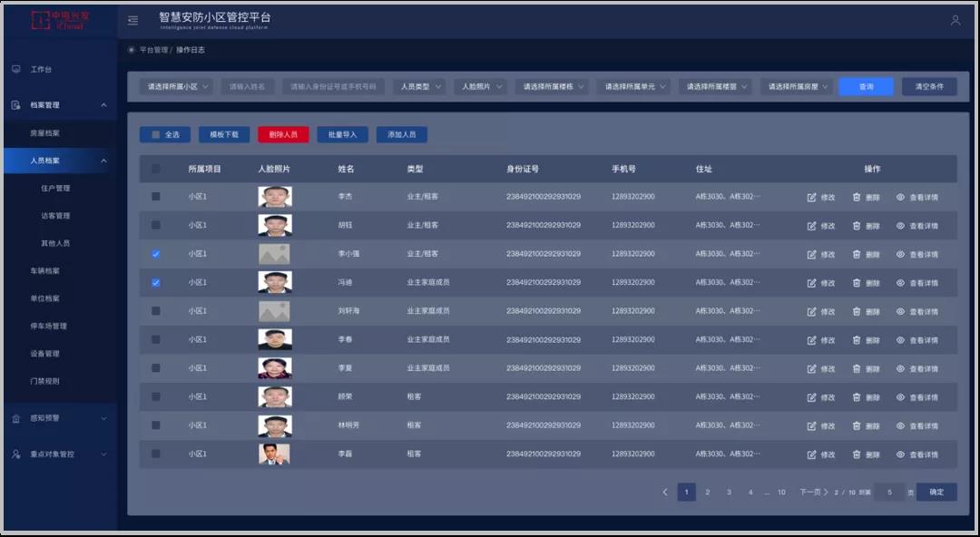Screen dimensions: 980x537
Task: Click the eye view-details icon for 顾荣
Action: (x=900, y=396)
